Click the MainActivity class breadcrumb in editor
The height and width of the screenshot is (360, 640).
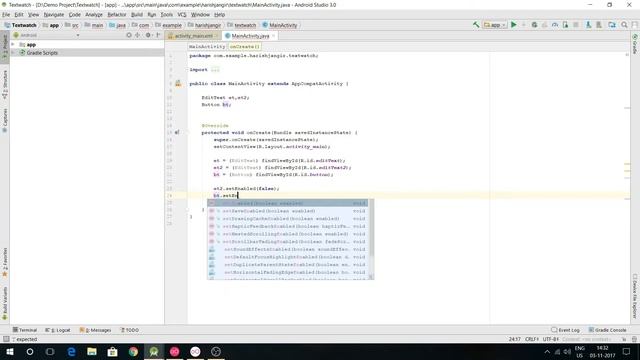point(207,47)
